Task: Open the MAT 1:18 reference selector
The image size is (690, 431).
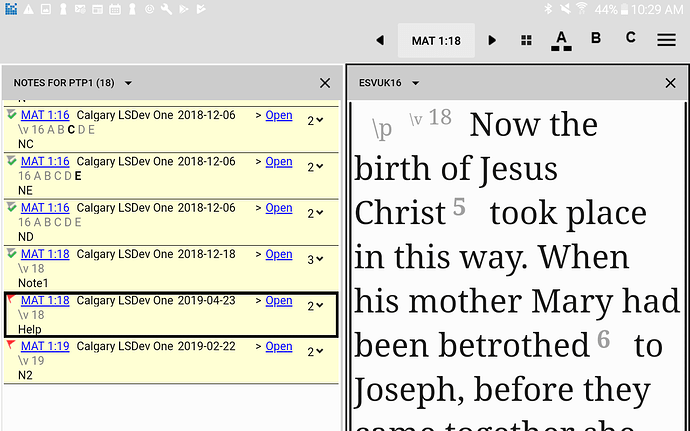Action: [x=436, y=41]
